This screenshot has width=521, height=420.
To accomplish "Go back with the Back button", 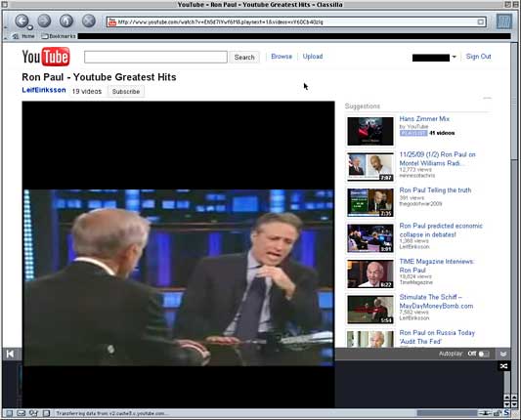I will 22,21.
